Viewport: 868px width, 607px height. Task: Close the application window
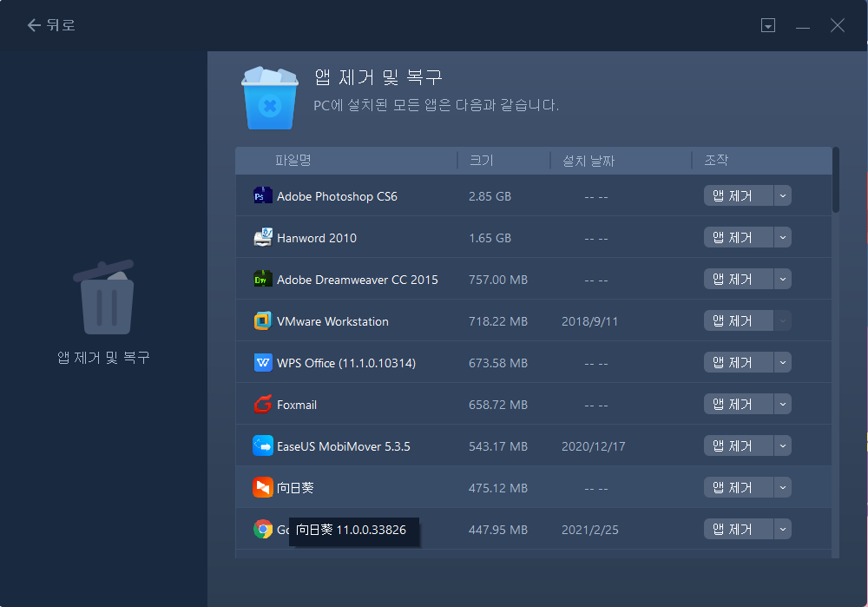tap(837, 25)
